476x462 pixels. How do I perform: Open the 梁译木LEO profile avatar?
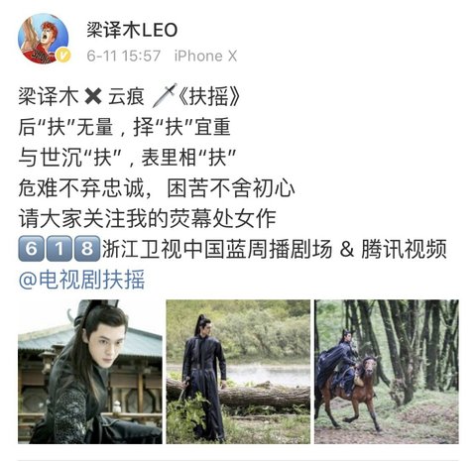click(44, 39)
